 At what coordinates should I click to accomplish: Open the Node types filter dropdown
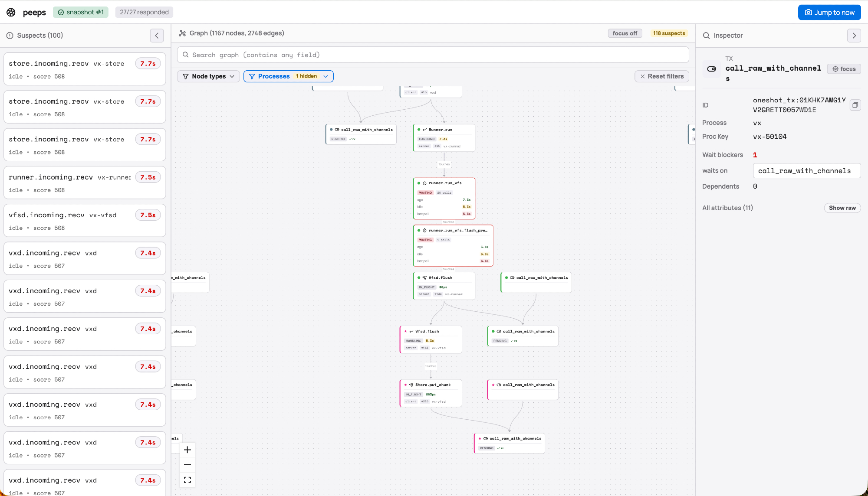pyautogui.click(x=209, y=76)
